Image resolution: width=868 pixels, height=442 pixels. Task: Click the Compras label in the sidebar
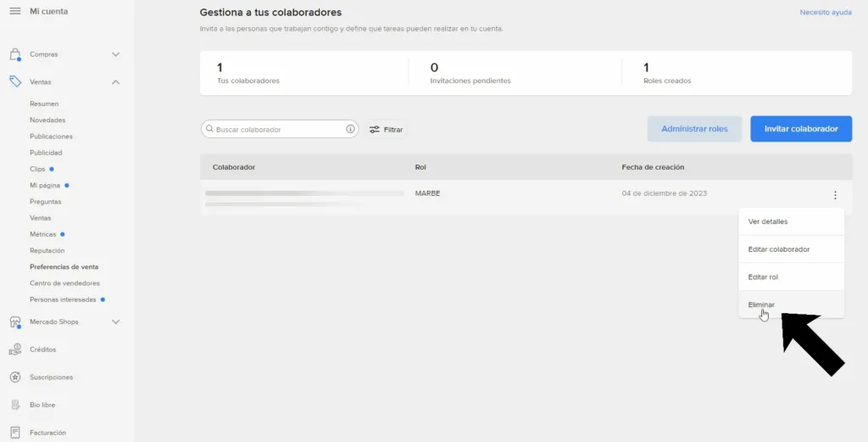coord(44,54)
